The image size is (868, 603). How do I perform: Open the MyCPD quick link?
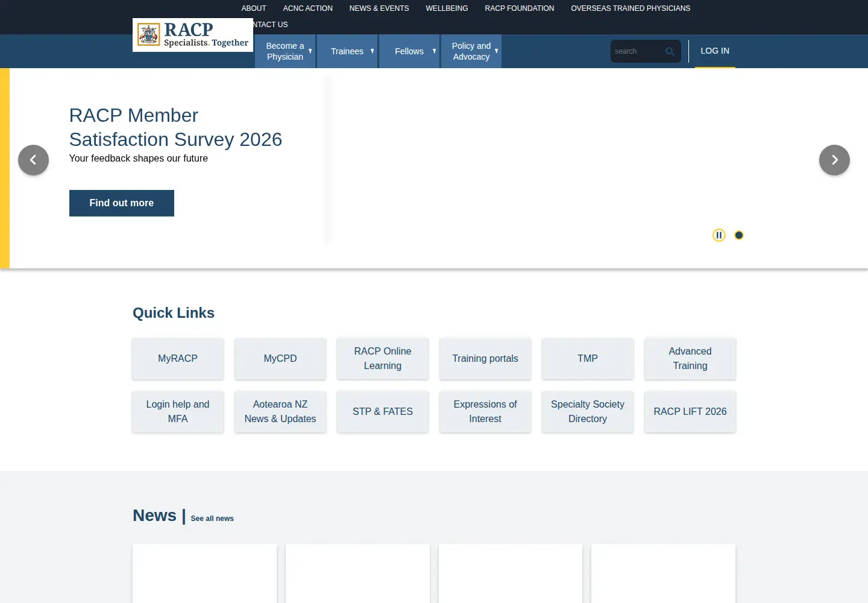[280, 359]
